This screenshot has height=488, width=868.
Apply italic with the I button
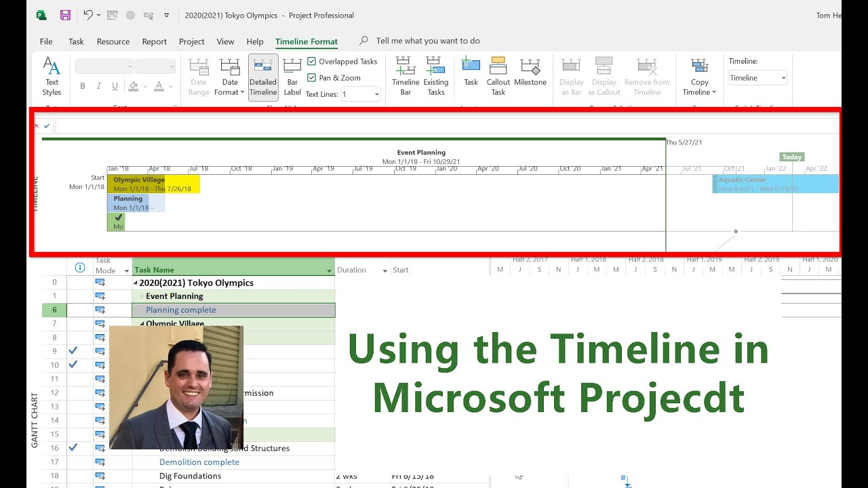click(x=99, y=86)
